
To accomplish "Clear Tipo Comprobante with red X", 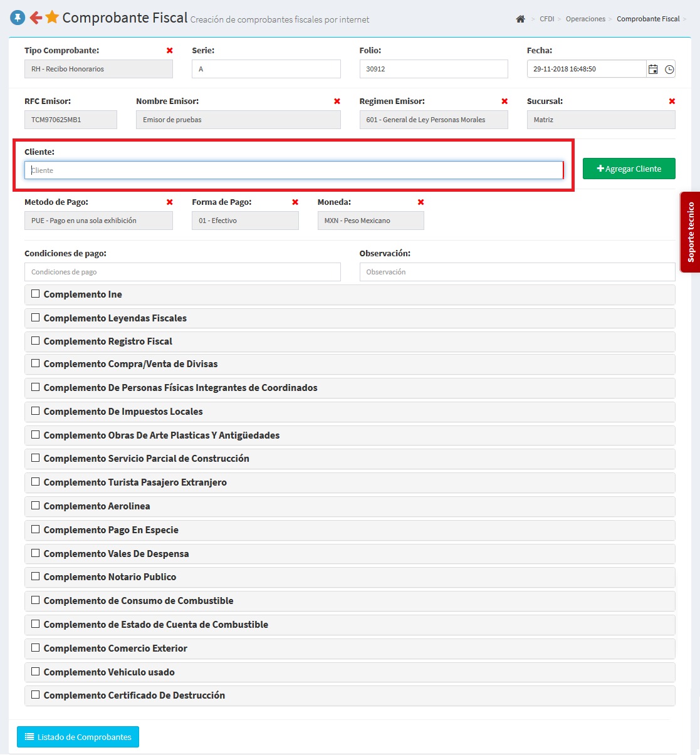I will (169, 50).
